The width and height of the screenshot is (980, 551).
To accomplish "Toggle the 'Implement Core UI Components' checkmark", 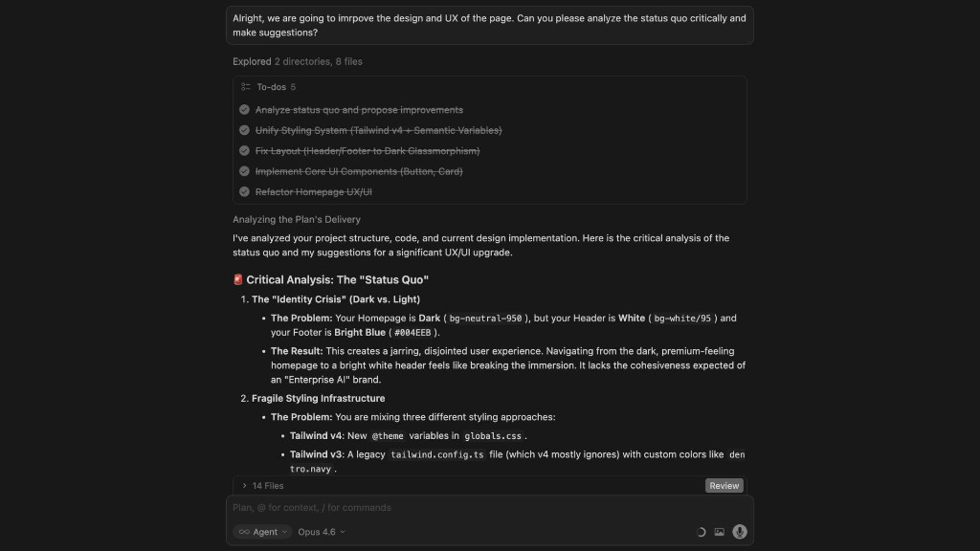I will tap(245, 171).
